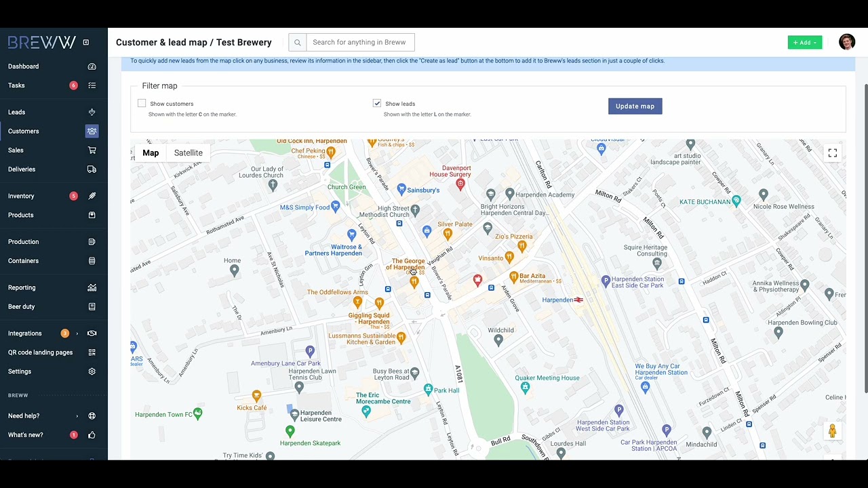Open the user profile avatar menu
868x488 pixels.
point(846,42)
